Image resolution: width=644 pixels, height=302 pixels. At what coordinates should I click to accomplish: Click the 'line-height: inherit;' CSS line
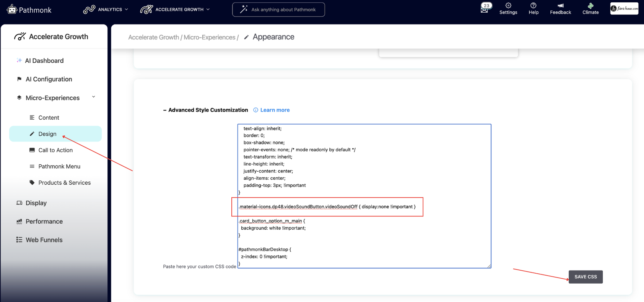[264, 164]
